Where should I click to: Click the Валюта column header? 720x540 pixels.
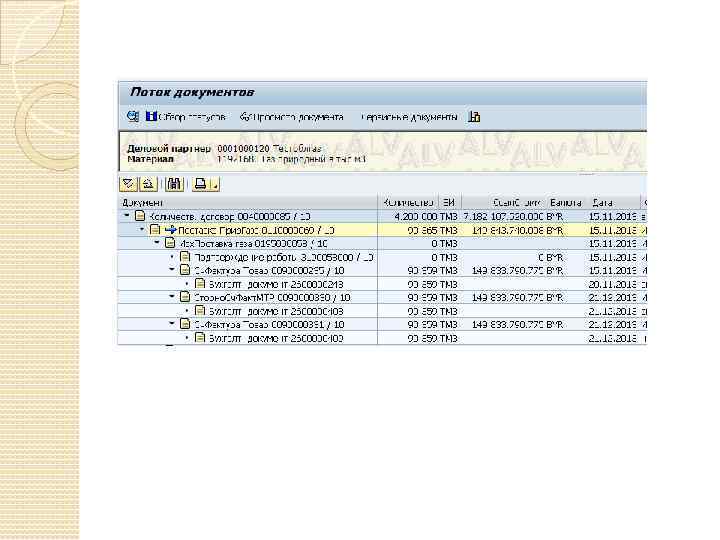pyautogui.click(x=566, y=202)
